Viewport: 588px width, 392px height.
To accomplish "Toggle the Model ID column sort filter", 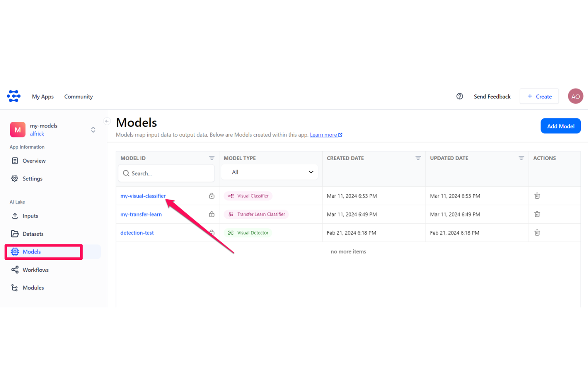I will pos(211,158).
